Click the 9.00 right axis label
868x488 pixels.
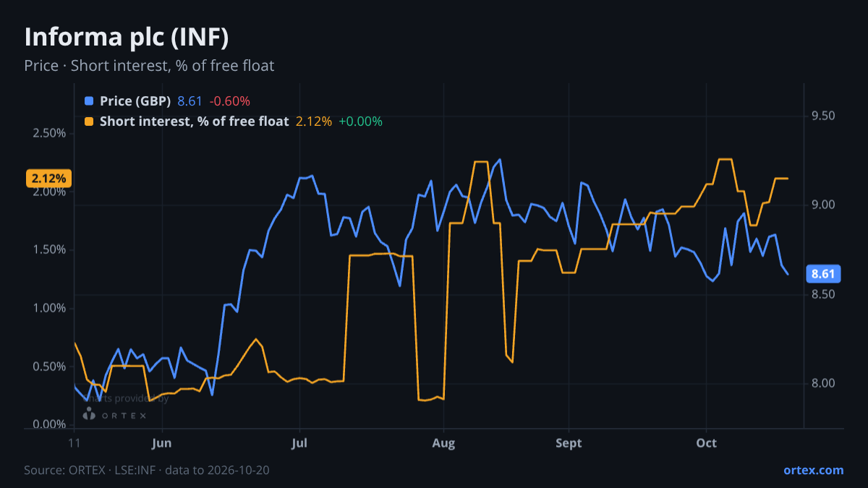point(823,205)
